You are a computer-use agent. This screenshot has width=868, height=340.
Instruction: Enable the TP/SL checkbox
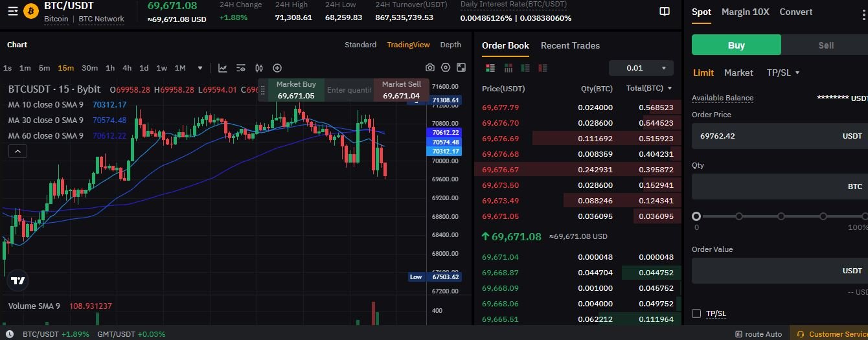696,313
